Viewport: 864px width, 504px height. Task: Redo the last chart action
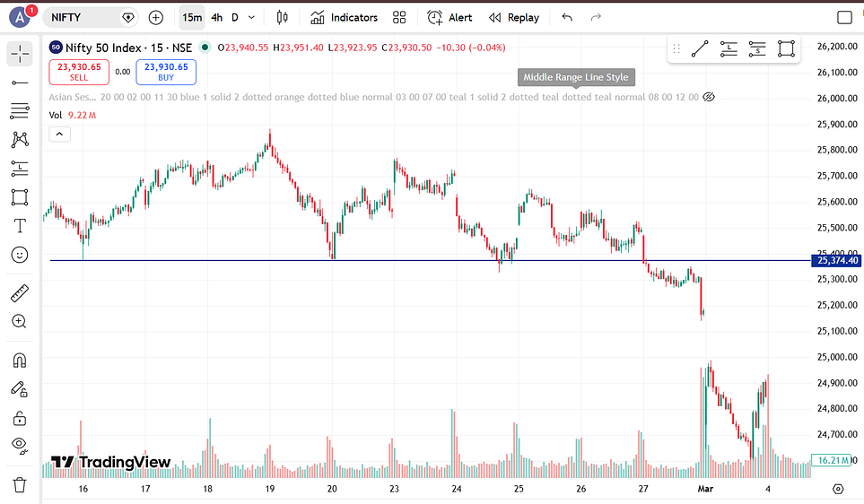pos(596,18)
